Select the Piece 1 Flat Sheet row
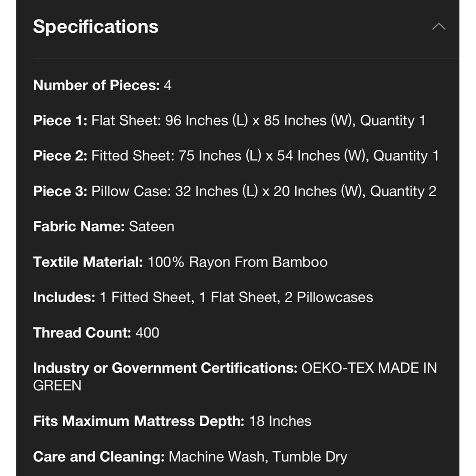This screenshot has width=476, height=476. (x=229, y=121)
